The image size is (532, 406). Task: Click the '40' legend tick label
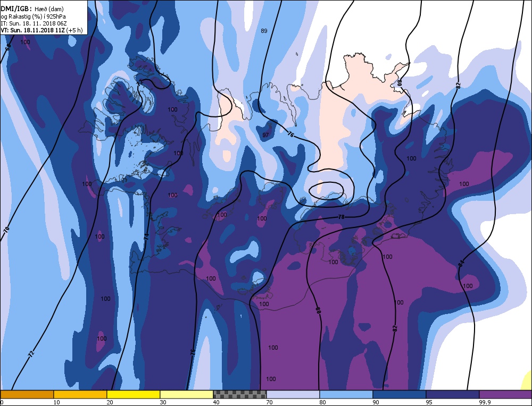click(216, 402)
